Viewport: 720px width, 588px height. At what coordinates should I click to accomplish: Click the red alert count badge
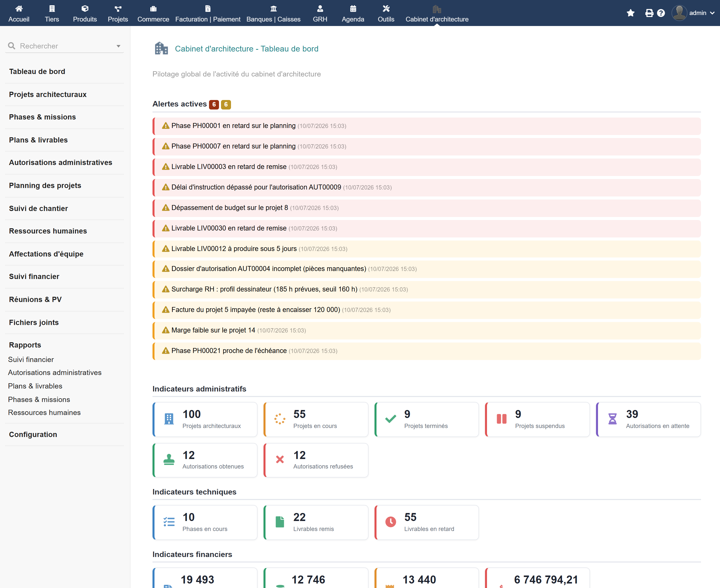214,105
